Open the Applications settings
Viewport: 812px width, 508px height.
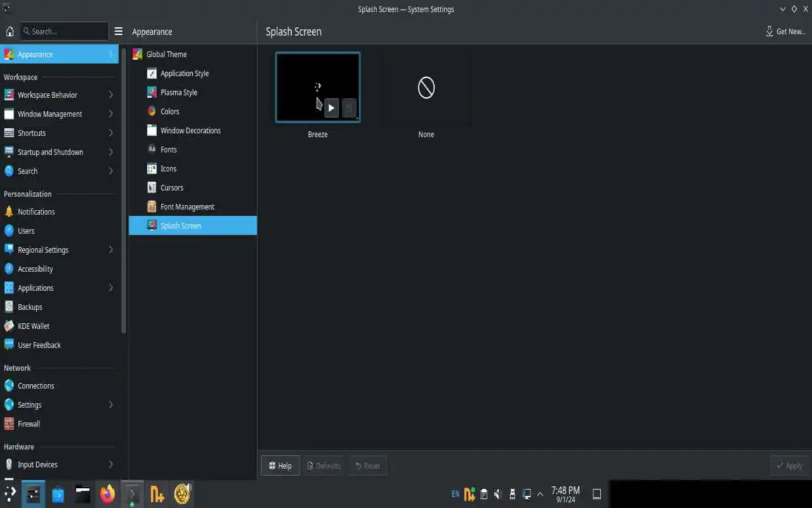coord(59,288)
